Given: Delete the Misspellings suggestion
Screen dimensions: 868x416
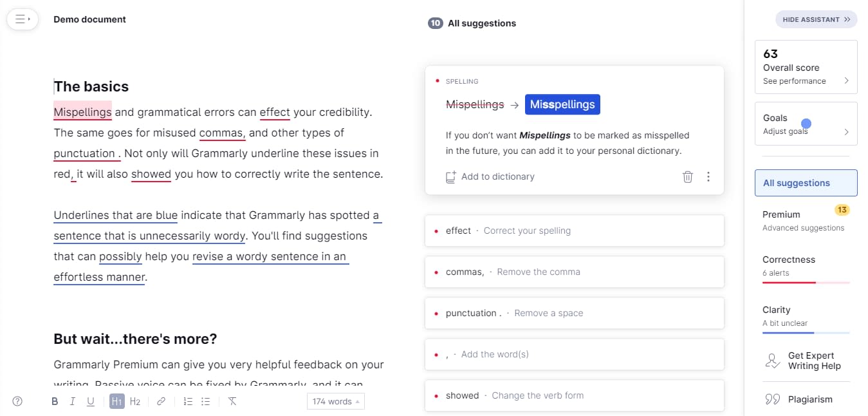Looking at the screenshot, I should pyautogui.click(x=687, y=176).
